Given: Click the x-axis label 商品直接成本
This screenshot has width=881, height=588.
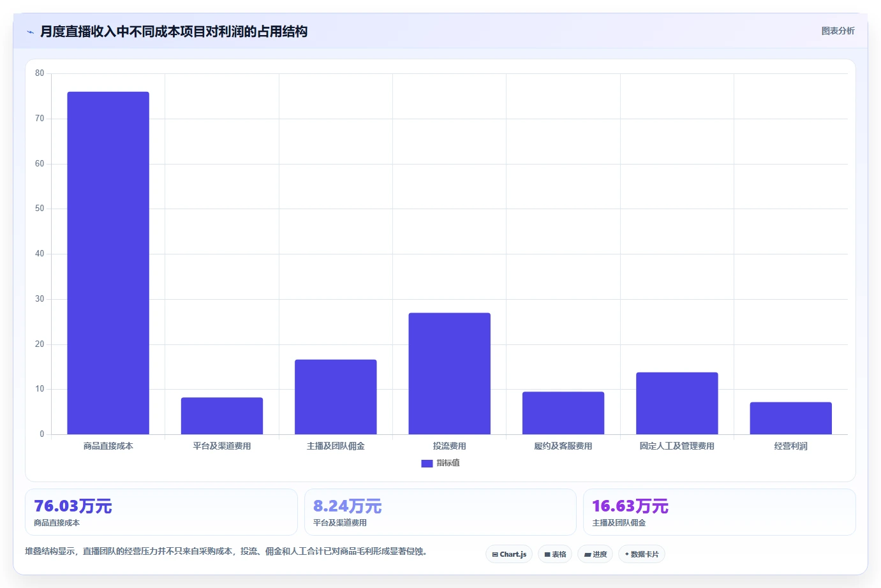Looking at the screenshot, I should coord(108,446).
